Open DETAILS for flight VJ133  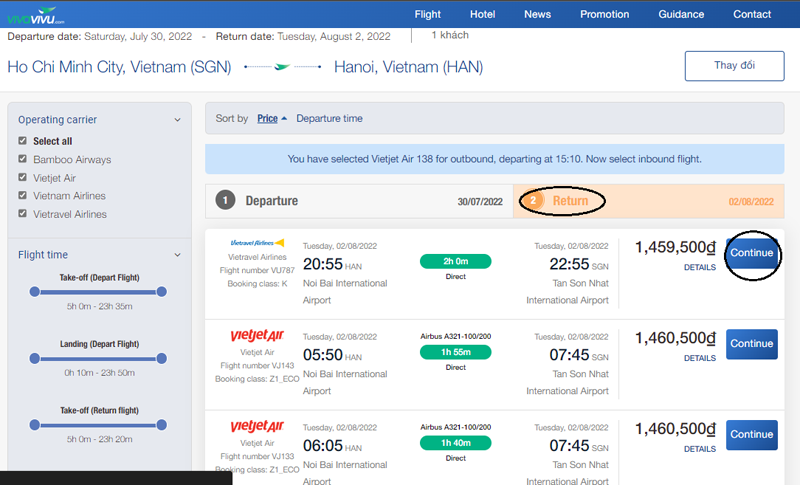[699, 449]
